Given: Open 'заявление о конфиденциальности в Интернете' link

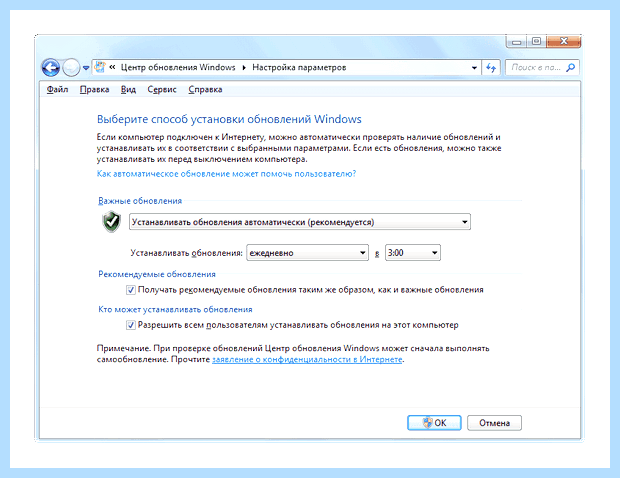Looking at the screenshot, I should point(307,359).
